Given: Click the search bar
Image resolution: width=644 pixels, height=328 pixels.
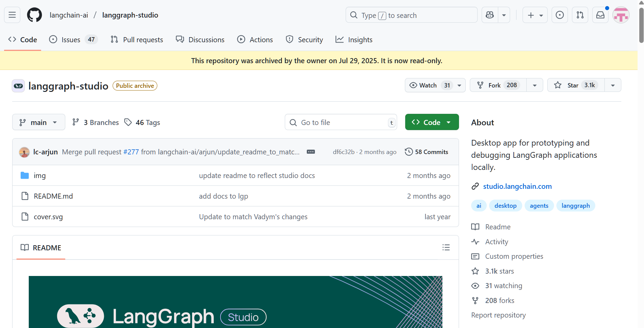Looking at the screenshot, I should (x=411, y=15).
